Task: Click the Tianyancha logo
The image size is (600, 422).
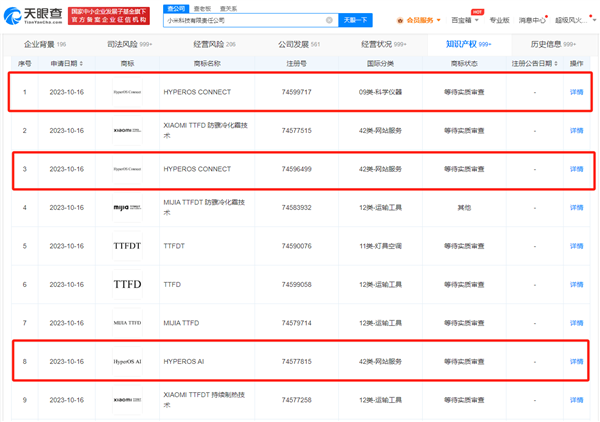Action: 33,16
